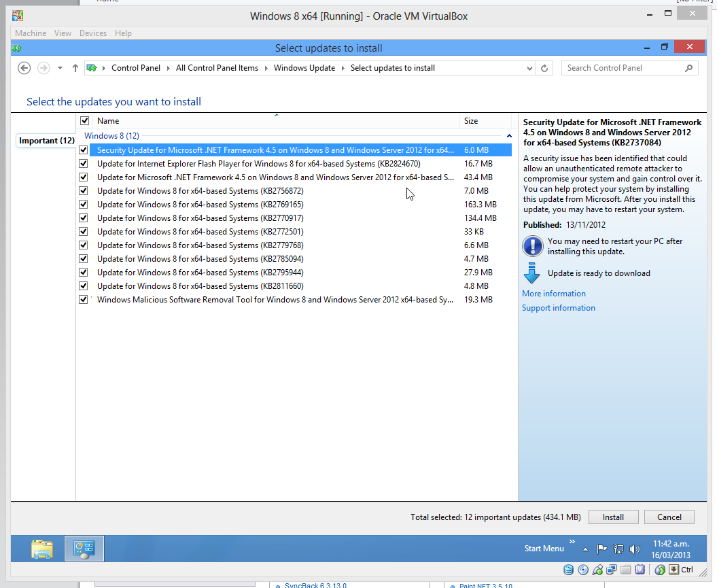Click the network tray icon
This screenshot has height=588, width=717.
click(618, 549)
